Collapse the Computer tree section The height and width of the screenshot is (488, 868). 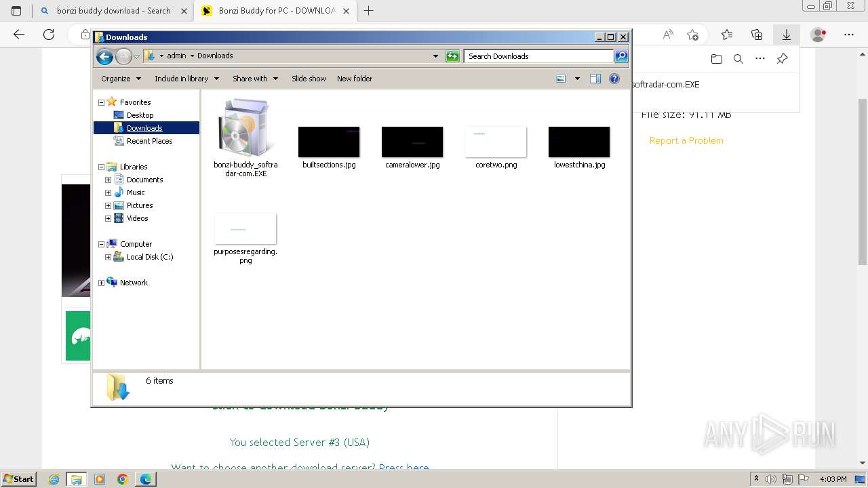tap(101, 244)
